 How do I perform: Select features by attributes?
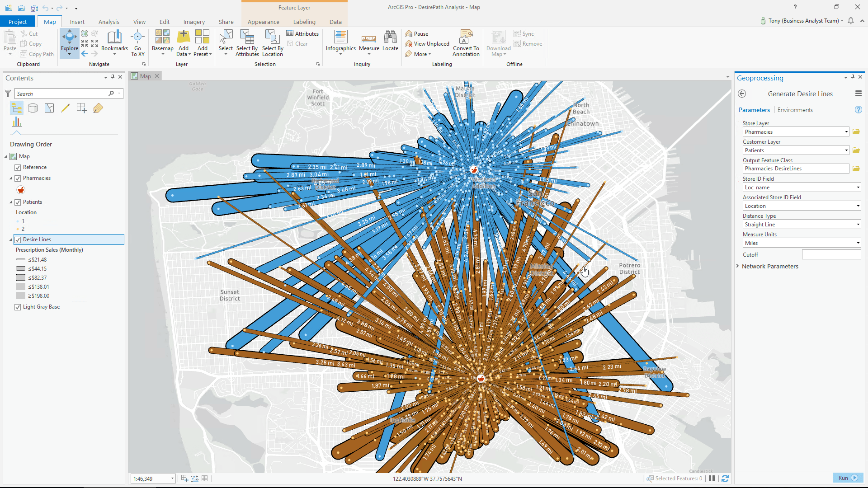point(247,43)
